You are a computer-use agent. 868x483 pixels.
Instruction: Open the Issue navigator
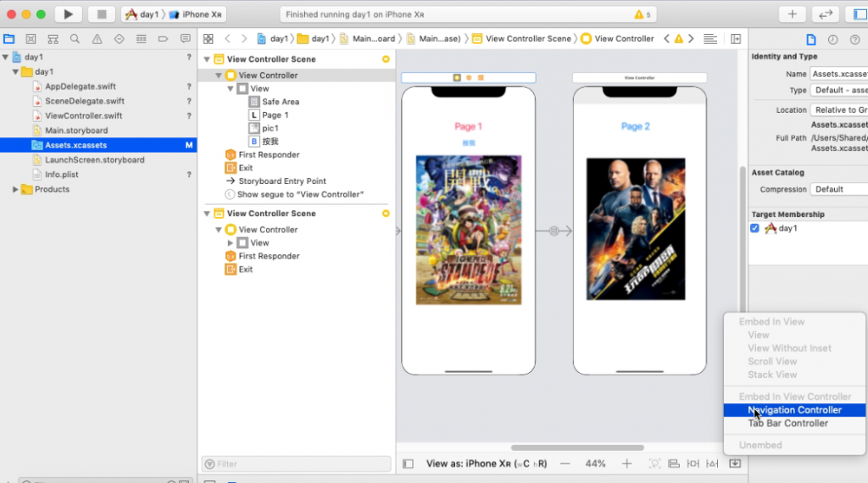tap(97, 39)
